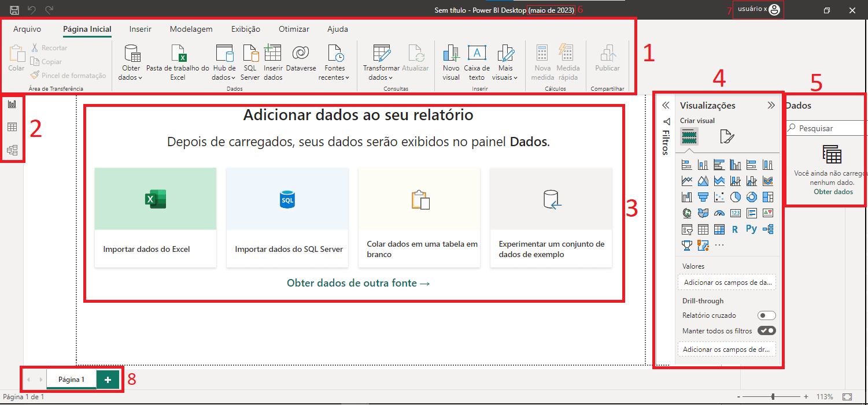
Task: Open the Format visual pane icon
Action: tap(726, 136)
